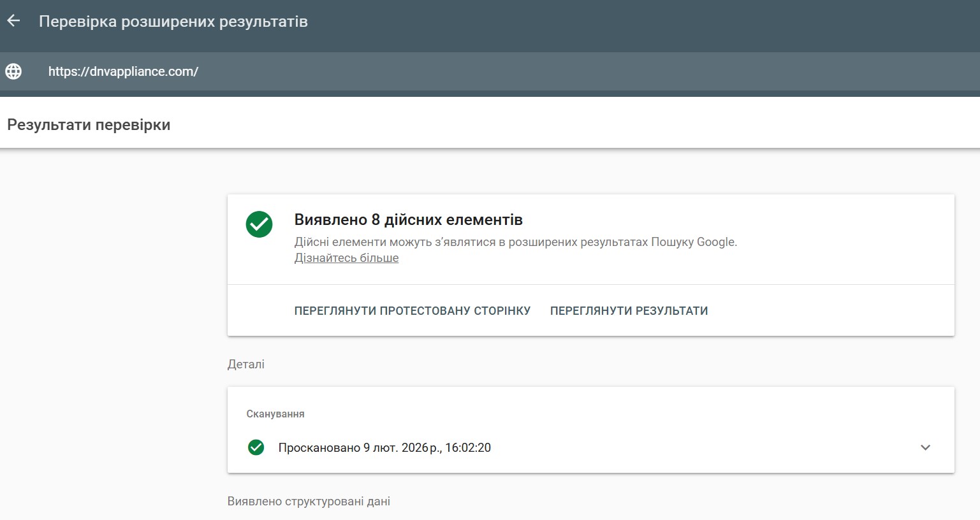Click the Сканування label
The width and height of the screenshot is (980, 520).
click(275, 414)
